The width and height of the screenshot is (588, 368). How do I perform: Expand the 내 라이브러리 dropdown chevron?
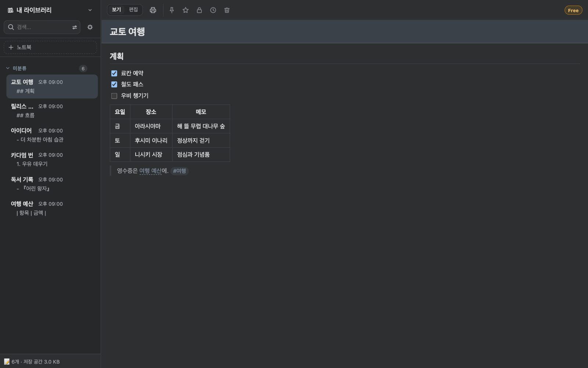90,10
